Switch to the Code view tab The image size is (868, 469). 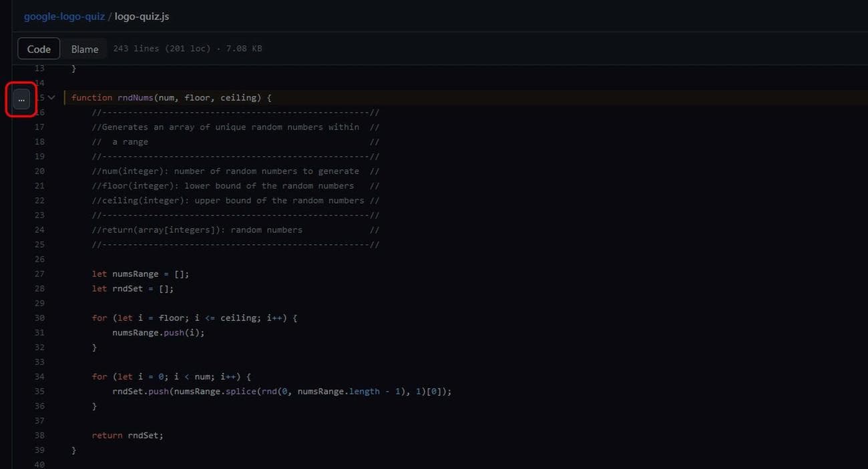point(38,49)
